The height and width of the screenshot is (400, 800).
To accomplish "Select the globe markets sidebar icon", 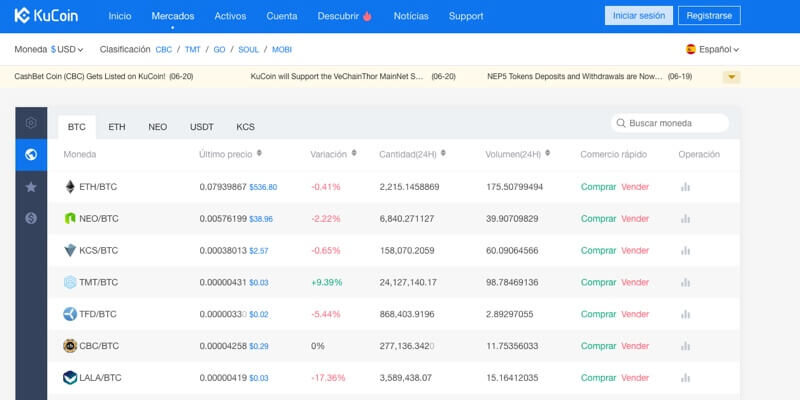I will click(31, 155).
